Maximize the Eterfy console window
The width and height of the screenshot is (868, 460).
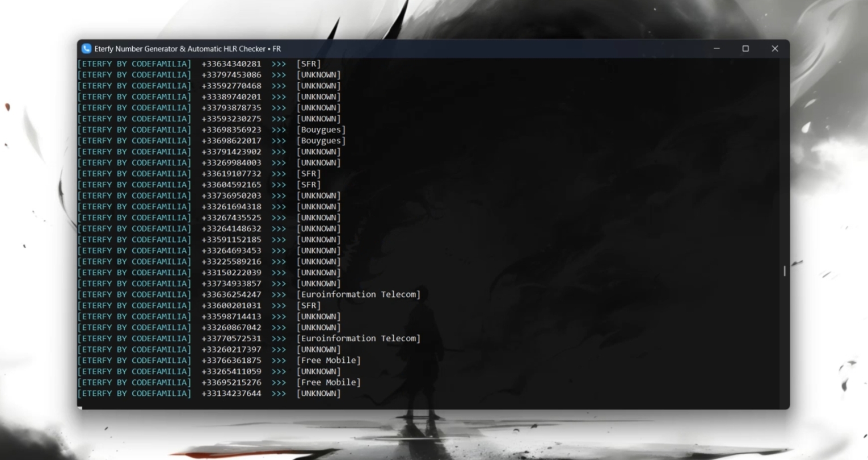[x=745, y=49]
